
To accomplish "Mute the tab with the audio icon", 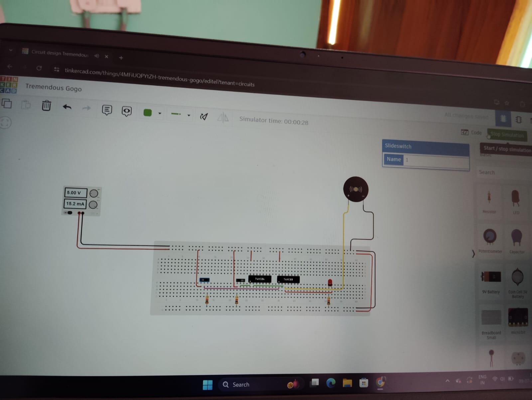I will tap(96, 56).
